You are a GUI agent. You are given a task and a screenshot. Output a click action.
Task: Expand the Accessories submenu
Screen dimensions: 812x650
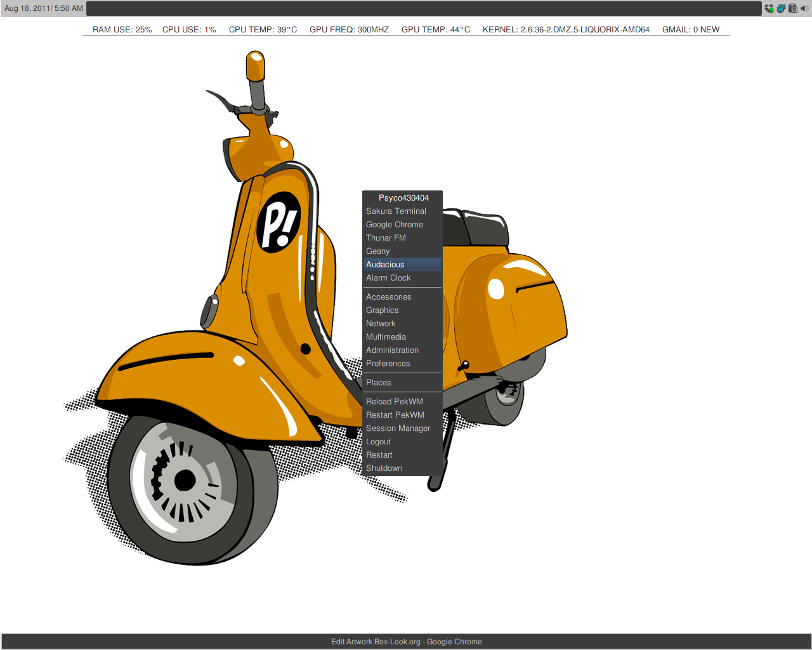click(x=402, y=297)
